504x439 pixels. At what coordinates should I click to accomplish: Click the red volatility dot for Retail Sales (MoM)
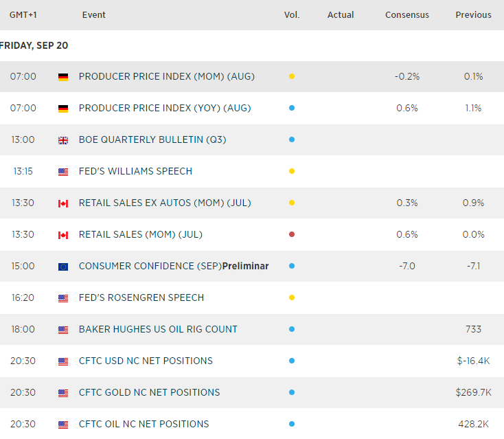(x=292, y=235)
